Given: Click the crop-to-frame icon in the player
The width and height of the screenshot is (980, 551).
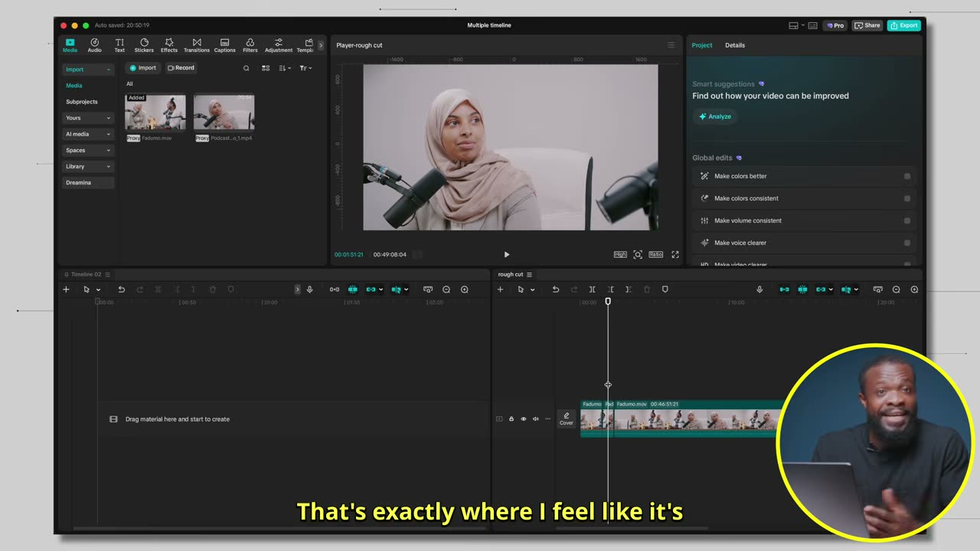Looking at the screenshot, I should [638, 255].
